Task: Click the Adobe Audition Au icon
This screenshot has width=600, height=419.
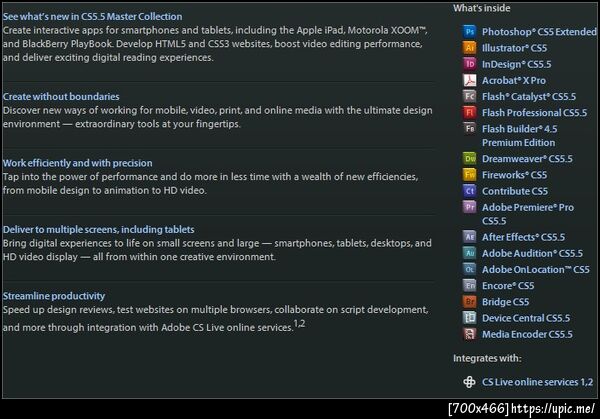Action: 470,253
